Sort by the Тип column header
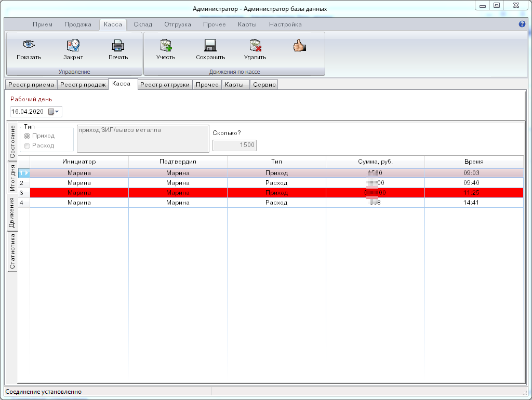Viewport: 532px width, 400px height. click(276, 162)
